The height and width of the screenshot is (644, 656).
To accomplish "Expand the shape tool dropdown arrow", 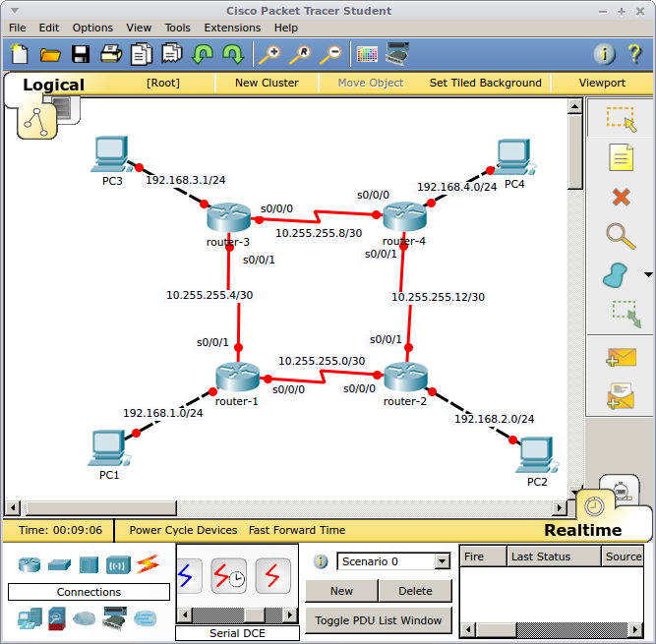I will (x=648, y=274).
